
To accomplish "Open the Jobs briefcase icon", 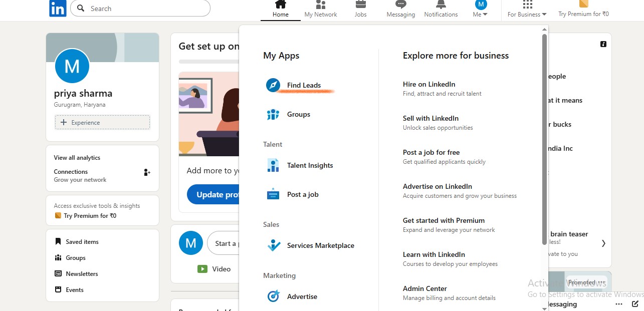I will click(360, 5).
